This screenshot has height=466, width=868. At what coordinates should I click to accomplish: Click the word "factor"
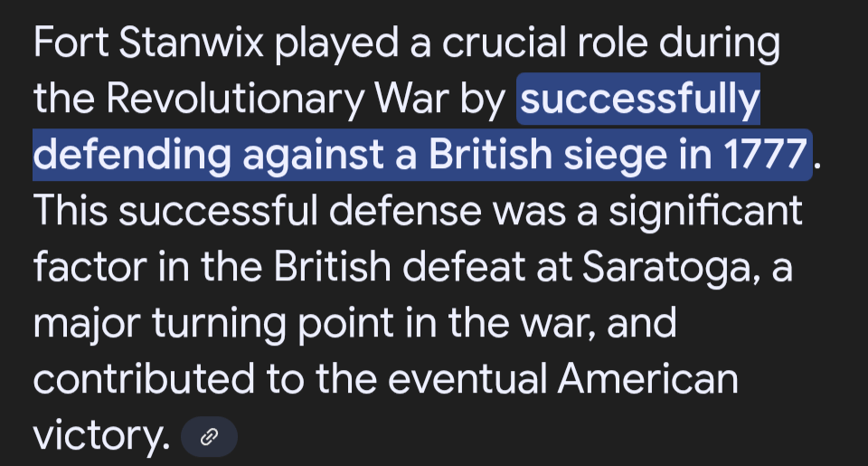pos(85,269)
